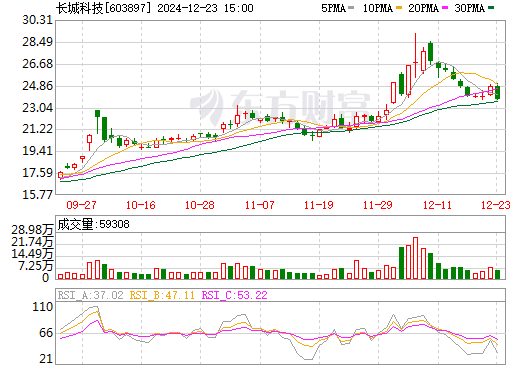Click the 21 RSI axis label

(x=46, y=359)
